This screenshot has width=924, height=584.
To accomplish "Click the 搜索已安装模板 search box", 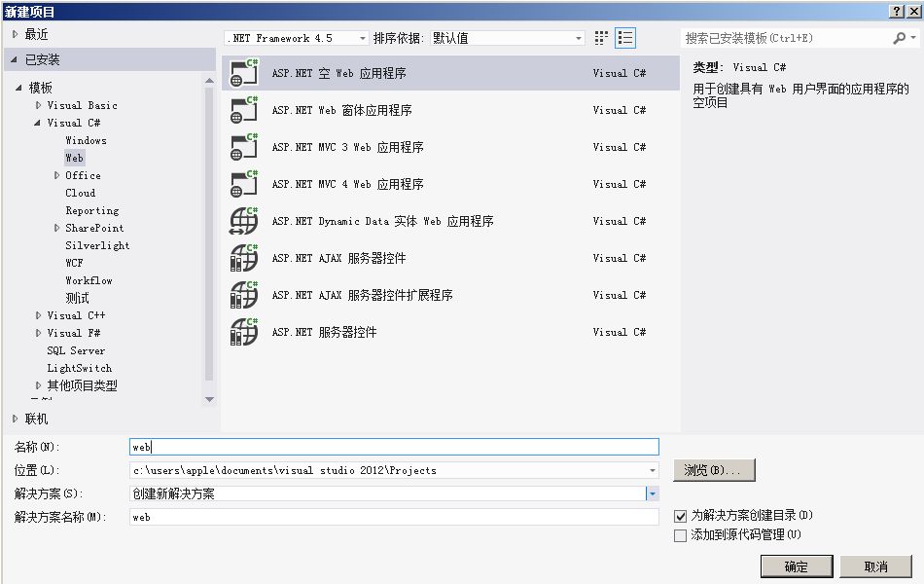I will point(787,38).
